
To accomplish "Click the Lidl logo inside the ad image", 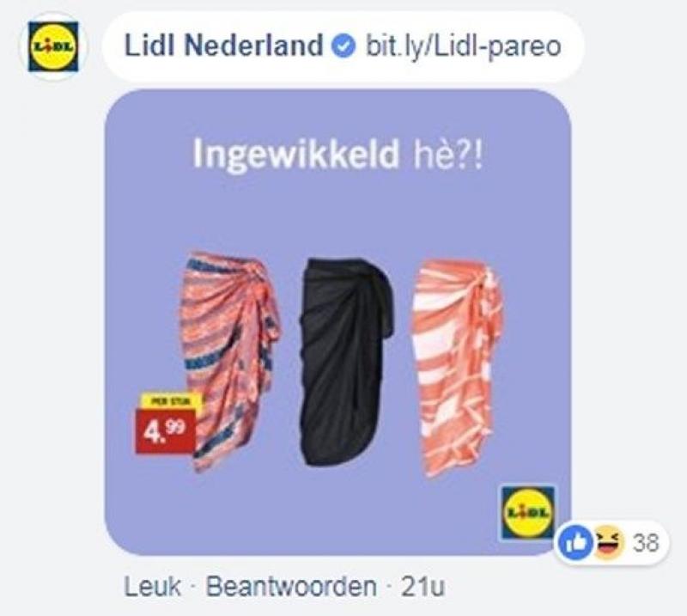I will [528, 512].
